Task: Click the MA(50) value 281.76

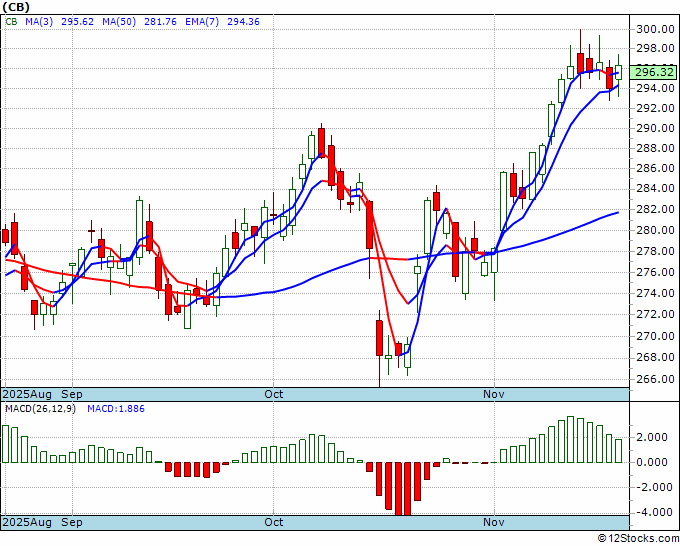Action: (160, 22)
